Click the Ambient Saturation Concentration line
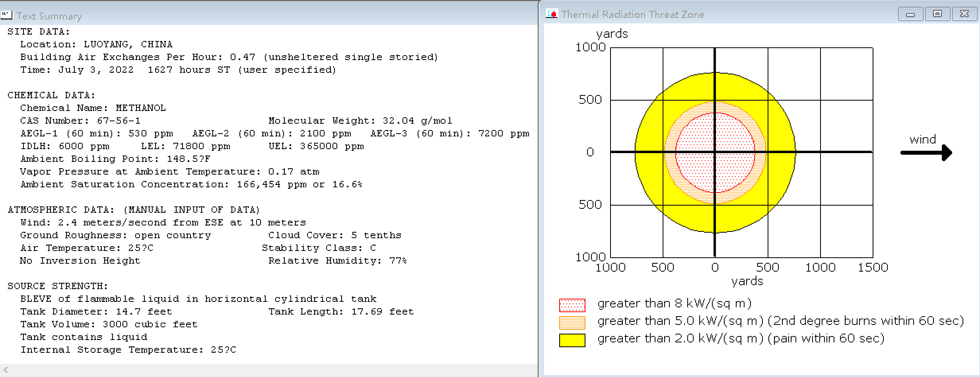The image size is (980, 377). (191, 184)
